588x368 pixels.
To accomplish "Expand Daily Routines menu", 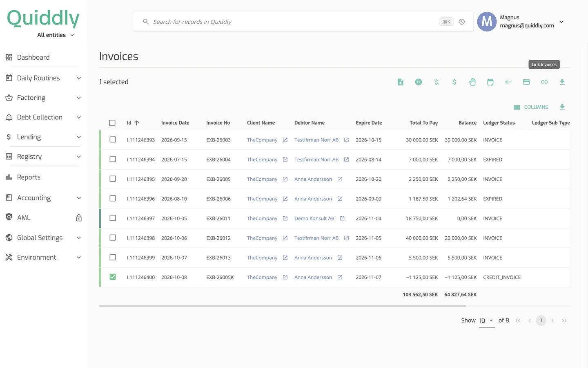I will [43, 78].
